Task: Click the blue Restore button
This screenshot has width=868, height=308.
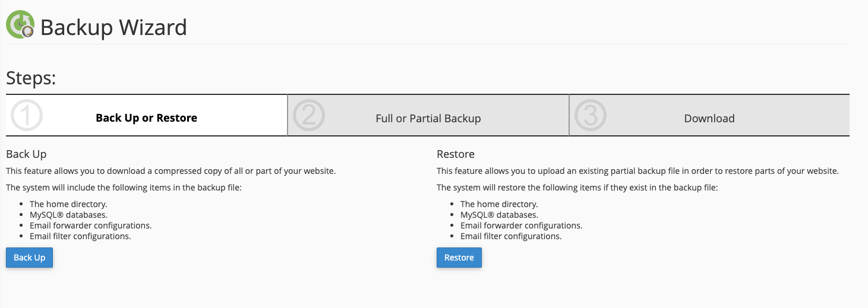Action: click(x=459, y=258)
